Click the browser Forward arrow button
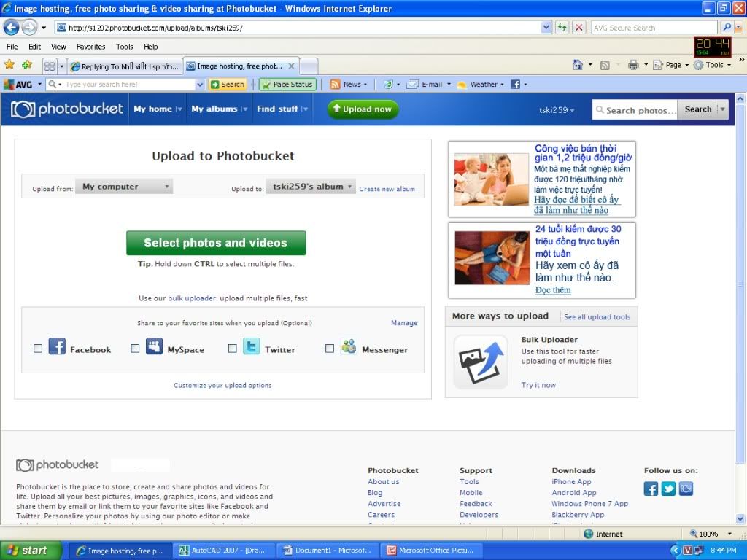 [x=29, y=28]
